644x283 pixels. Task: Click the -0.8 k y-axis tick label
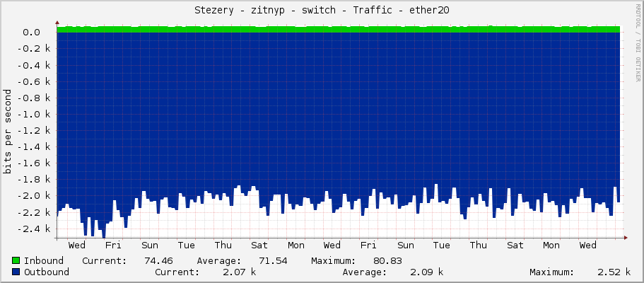[34, 98]
